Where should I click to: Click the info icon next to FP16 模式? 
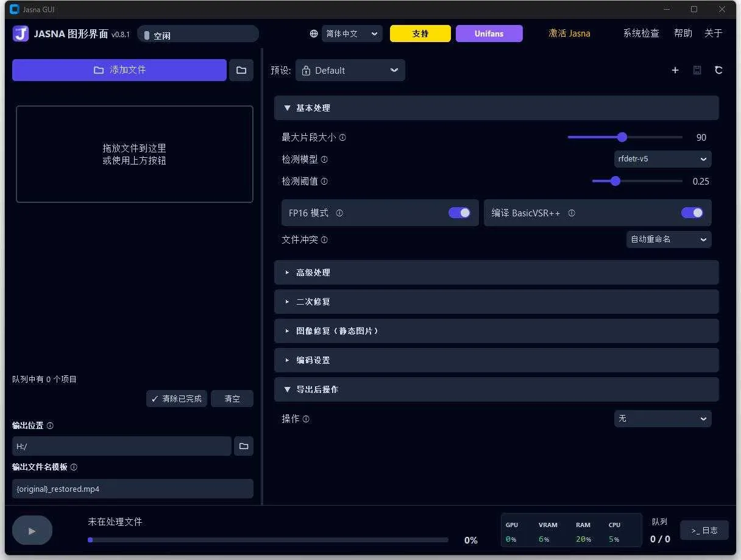339,213
